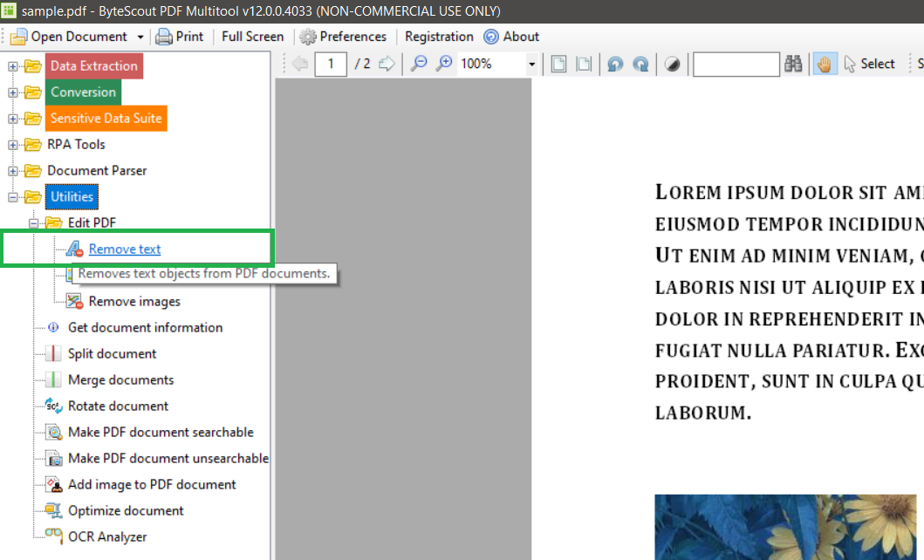Select the Sensitive Data Suite category
This screenshot has height=560, width=924.
(106, 119)
